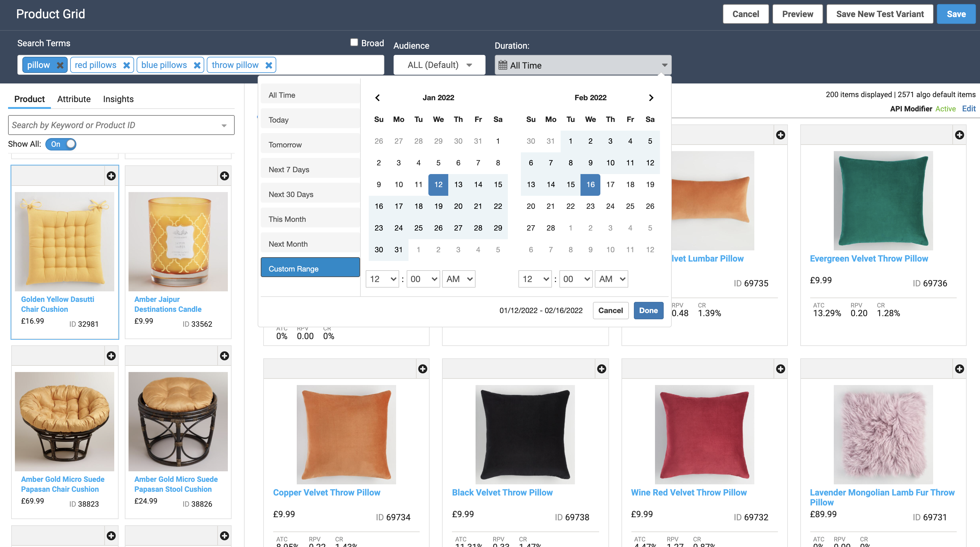Click plus icon on Evergreen Velvet Throw Pillow

959,135
